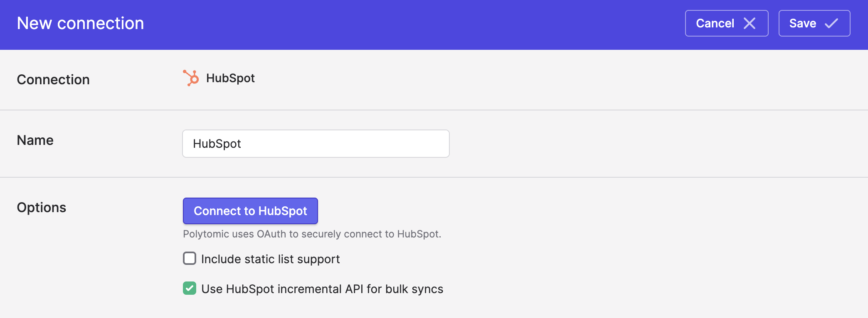Save the new connection
The height and width of the screenshot is (318, 868).
click(x=814, y=23)
